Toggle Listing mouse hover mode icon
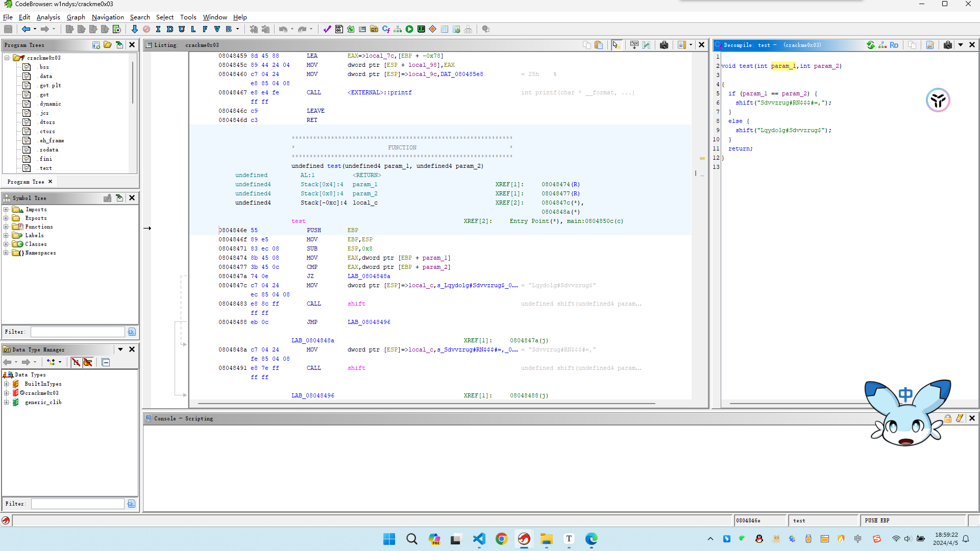This screenshot has height=551, width=980. [617, 45]
